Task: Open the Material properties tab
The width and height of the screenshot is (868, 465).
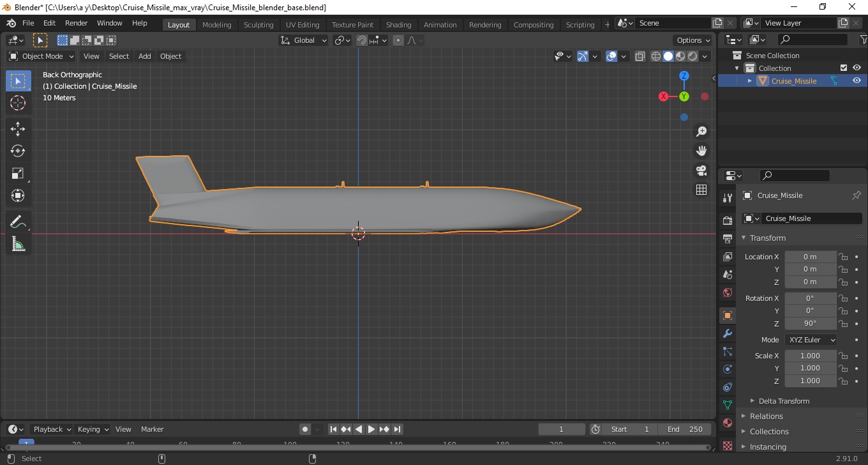Action: pos(727,423)
